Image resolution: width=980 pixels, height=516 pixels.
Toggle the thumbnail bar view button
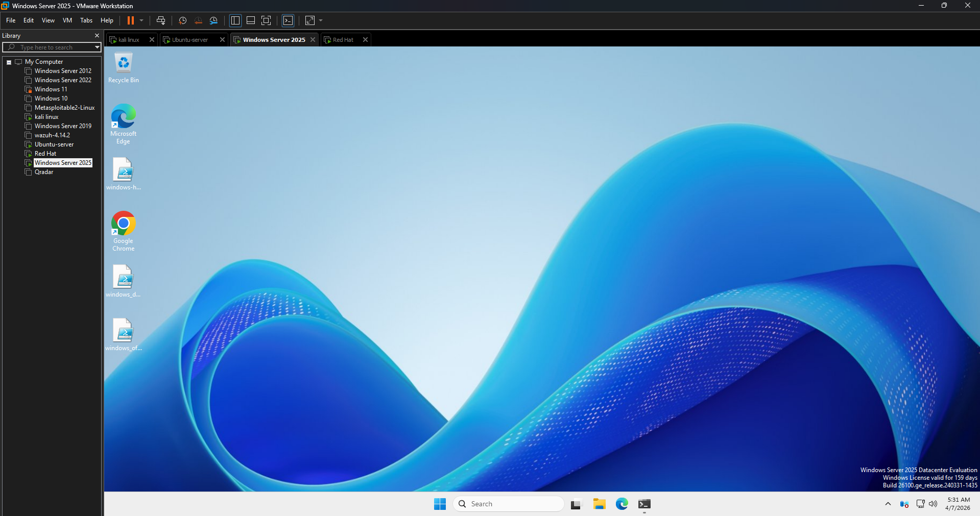251,20
